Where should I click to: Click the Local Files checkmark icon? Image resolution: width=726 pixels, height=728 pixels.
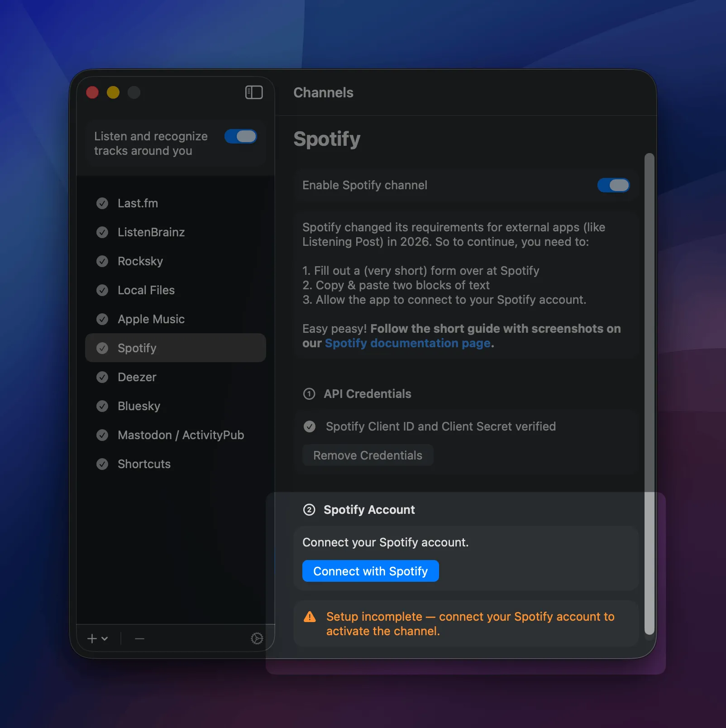[102, 290]
